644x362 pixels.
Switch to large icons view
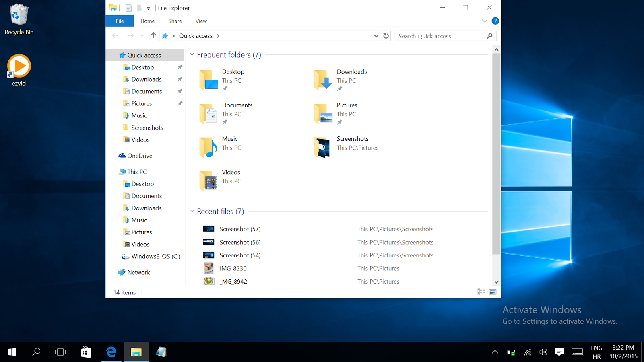[x=493, y=292]
